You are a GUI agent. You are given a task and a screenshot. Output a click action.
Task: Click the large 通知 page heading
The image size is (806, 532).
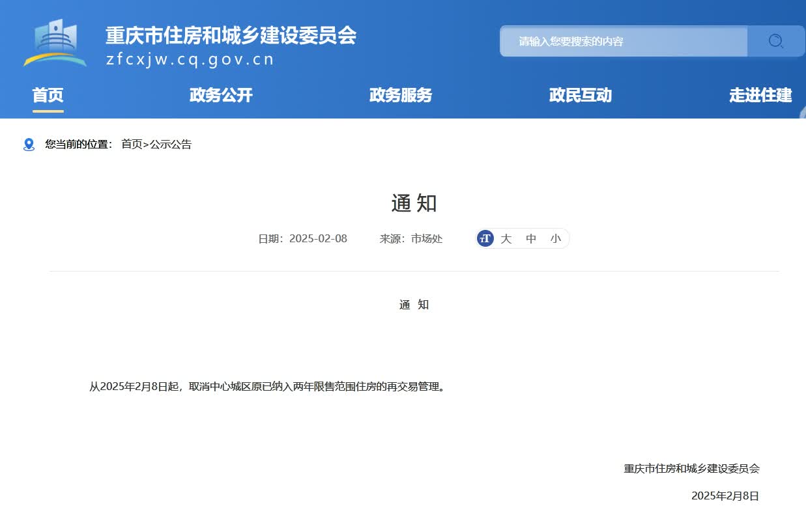tap(414, 203)
